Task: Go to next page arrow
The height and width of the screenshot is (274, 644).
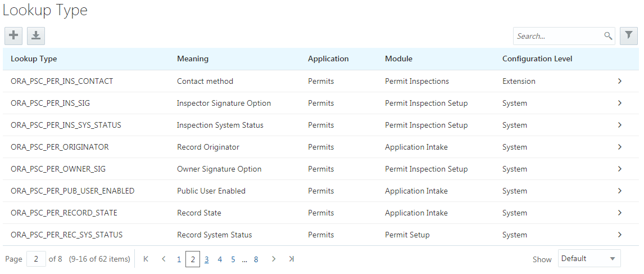Action: pos(274,259)
